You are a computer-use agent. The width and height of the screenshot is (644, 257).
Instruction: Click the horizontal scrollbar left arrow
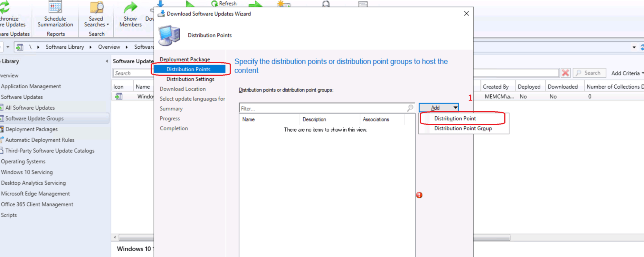[x=115, y=237]
